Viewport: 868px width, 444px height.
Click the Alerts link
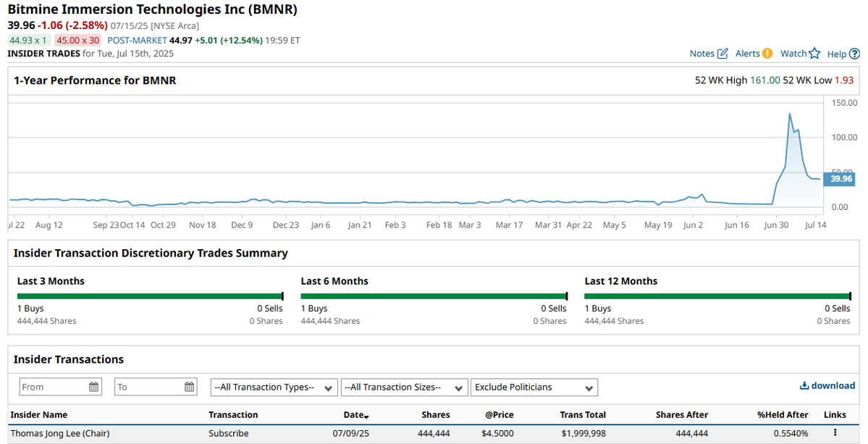(x=747, y=54)
